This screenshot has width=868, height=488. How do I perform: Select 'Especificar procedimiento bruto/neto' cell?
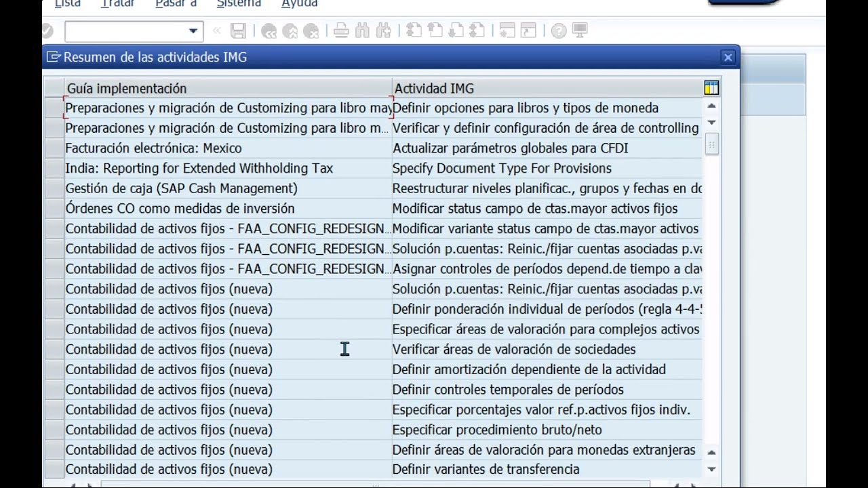(x=547, y=430)
